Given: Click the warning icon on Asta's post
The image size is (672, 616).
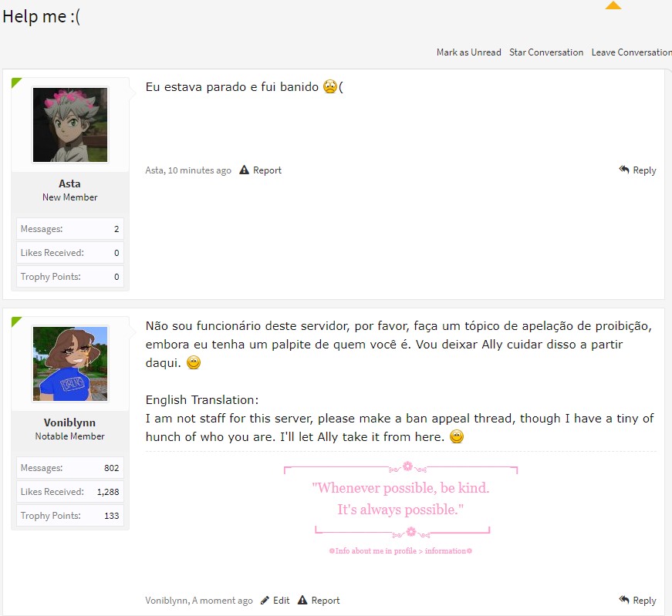Looking at the screenshot, I should (x=245, y=170).
